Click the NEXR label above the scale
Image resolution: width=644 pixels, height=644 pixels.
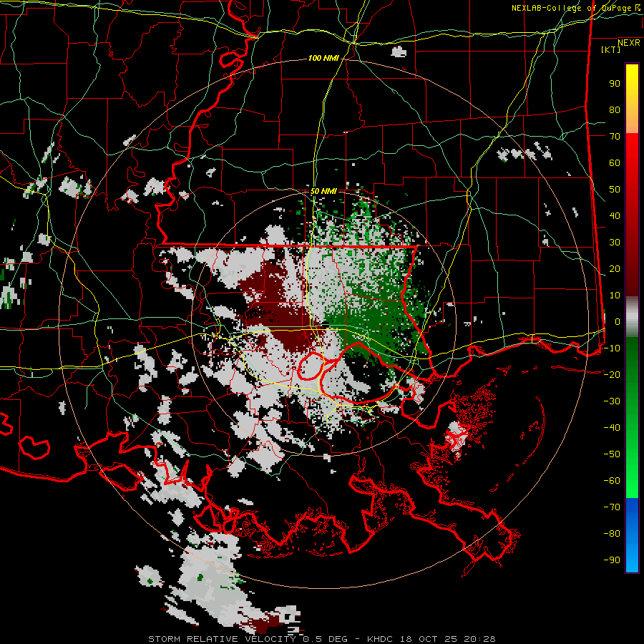click(x=629, y=43)
